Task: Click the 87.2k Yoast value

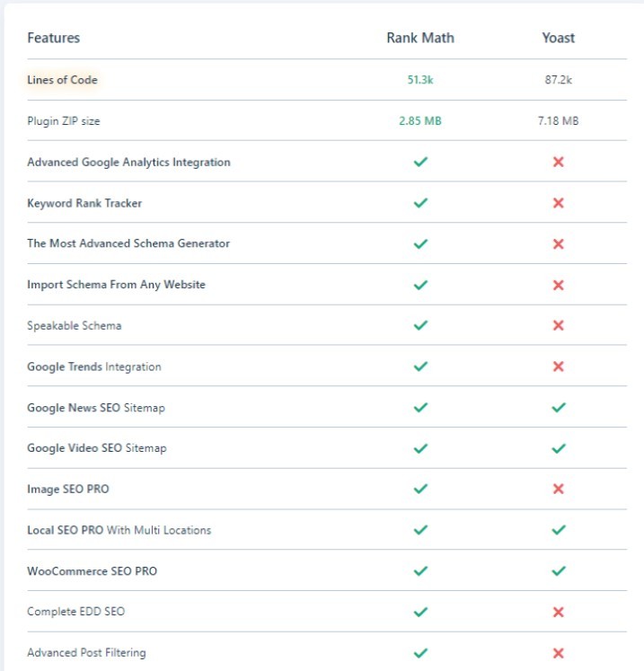Action: (559, 80)
